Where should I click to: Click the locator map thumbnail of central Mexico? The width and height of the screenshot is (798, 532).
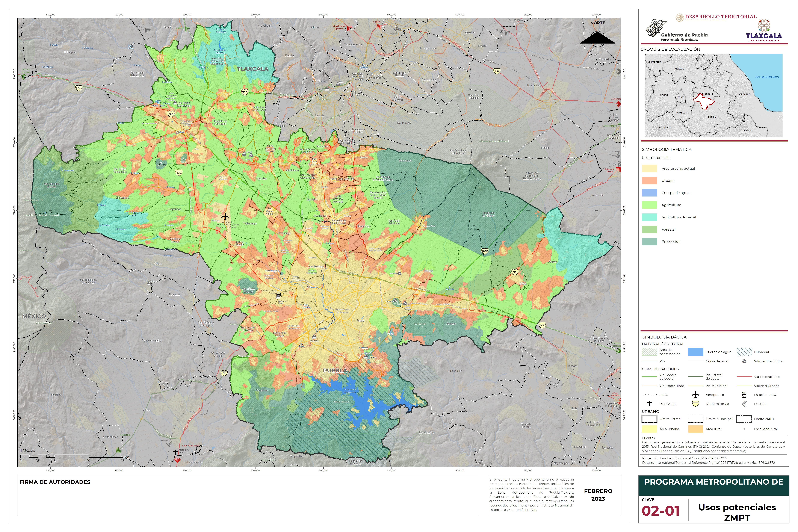point(713,95)
